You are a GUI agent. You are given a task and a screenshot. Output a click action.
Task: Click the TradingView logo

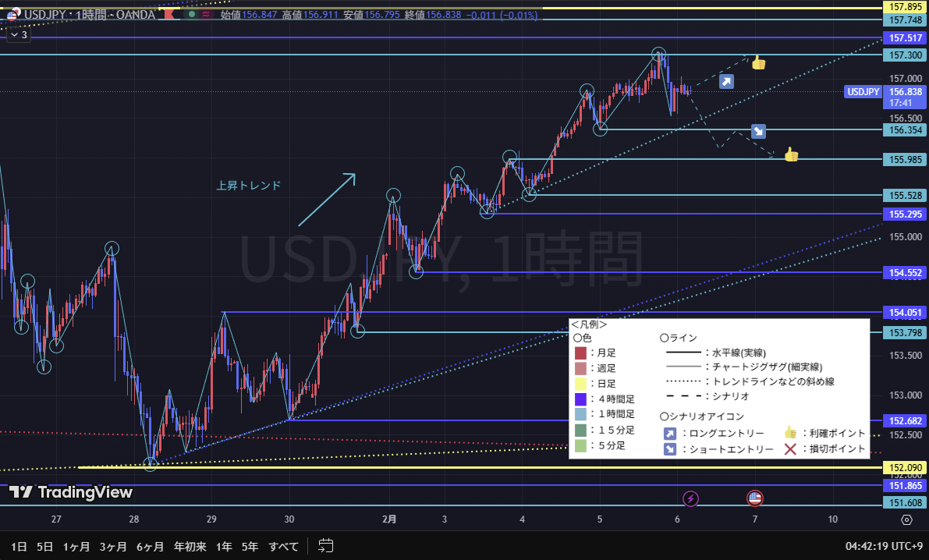[71, 492]
